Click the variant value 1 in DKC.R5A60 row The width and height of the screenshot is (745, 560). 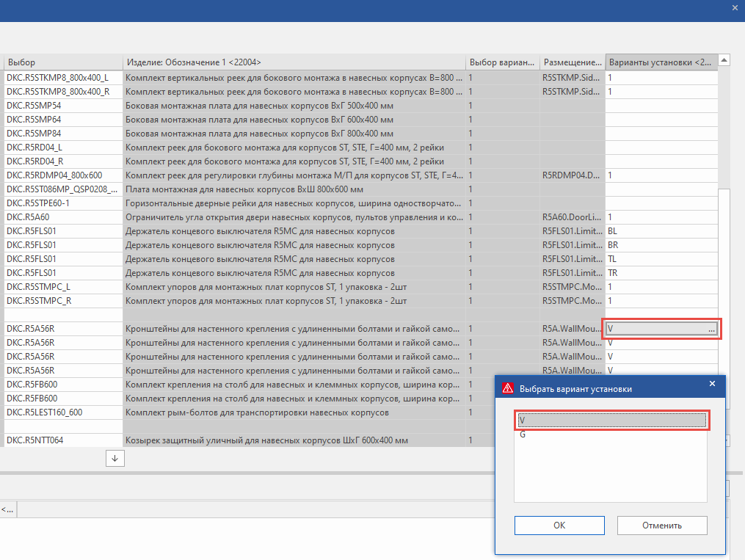point(661,217)
